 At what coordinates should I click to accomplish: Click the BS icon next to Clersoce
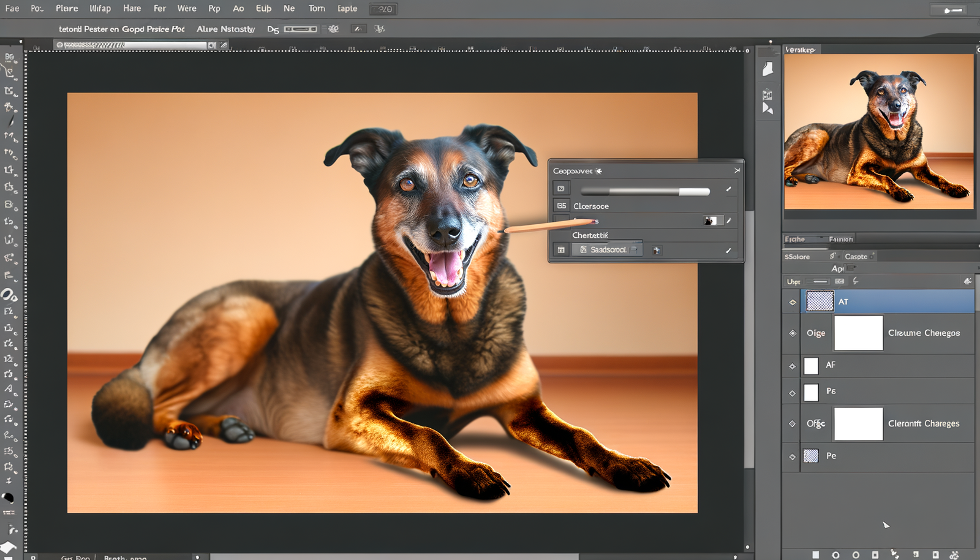(x=561, y=206)
